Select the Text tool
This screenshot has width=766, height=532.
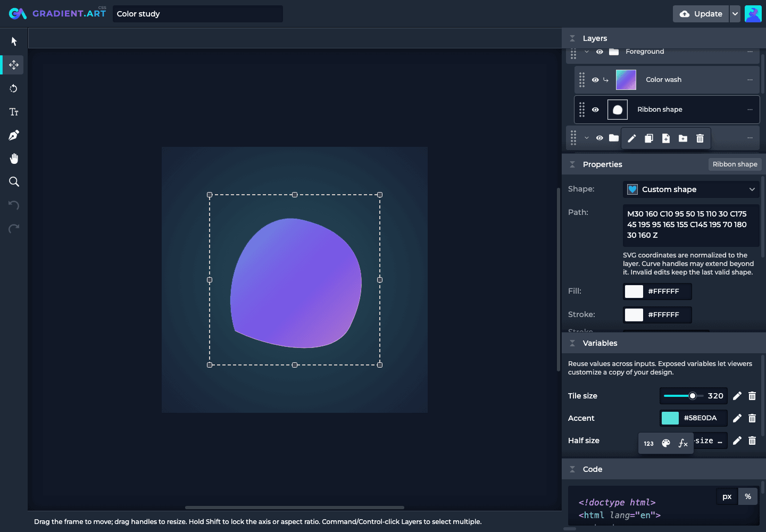coord(14,112)
